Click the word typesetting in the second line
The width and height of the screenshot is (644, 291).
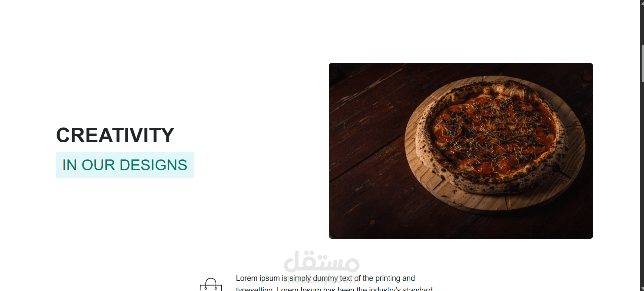[254, 289]
